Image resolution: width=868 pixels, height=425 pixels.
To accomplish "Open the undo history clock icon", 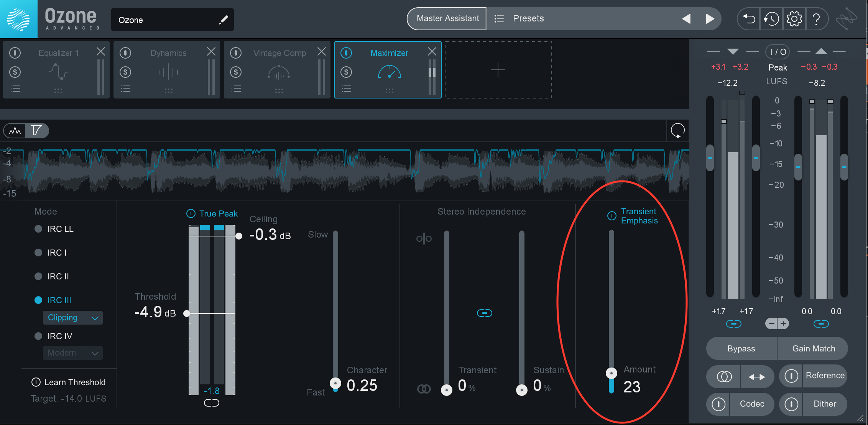I will [x=771, y=18].
